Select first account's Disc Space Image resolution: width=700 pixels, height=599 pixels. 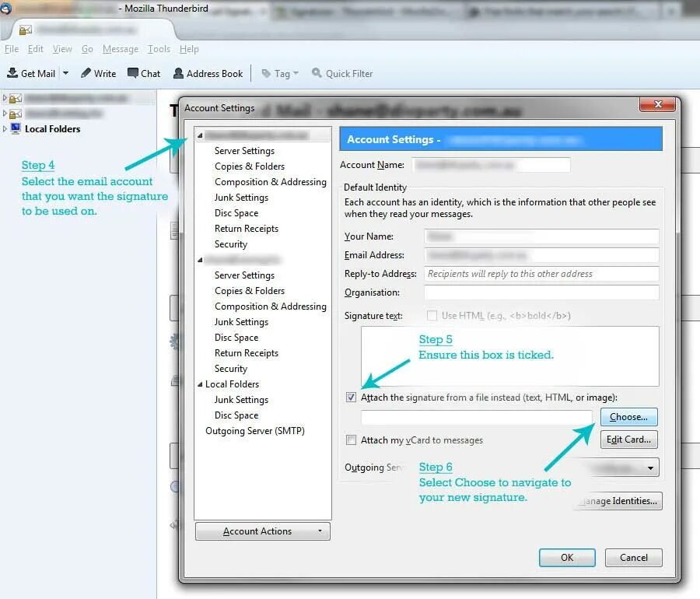(x=236, y=213)
